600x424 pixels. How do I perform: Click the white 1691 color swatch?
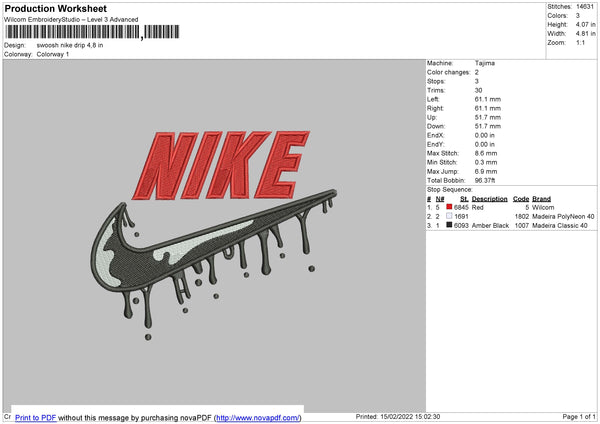(x=449, y=216)
